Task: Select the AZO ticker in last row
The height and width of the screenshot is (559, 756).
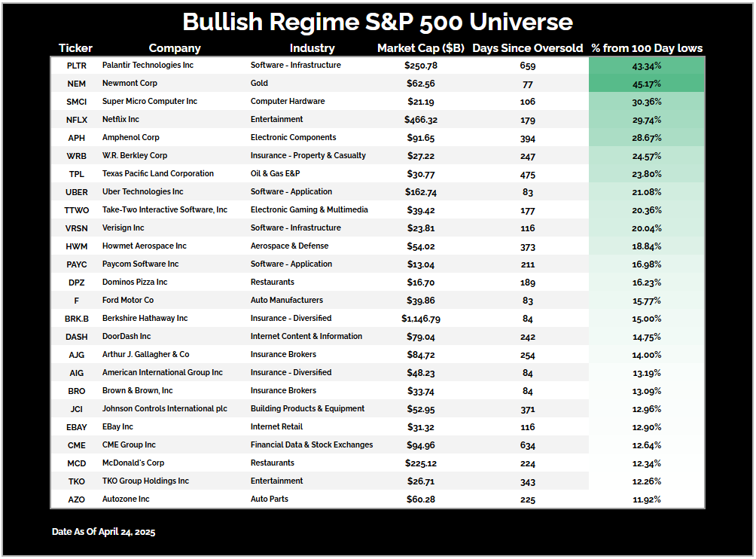Action: click(x=76, y=499)
